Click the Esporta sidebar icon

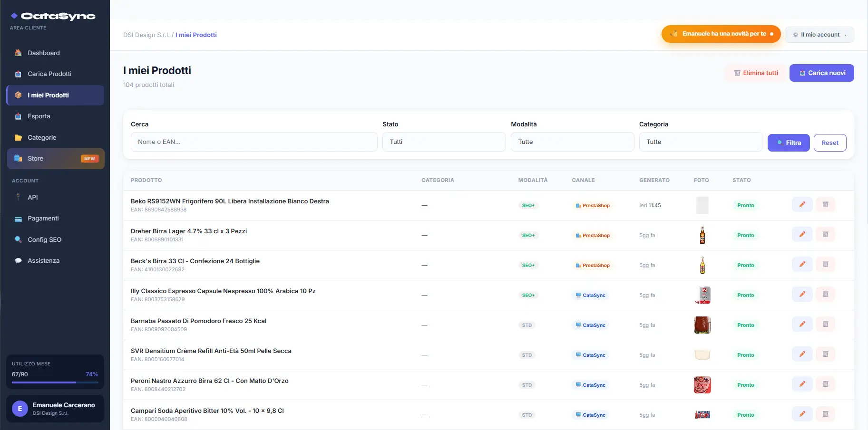18,116
